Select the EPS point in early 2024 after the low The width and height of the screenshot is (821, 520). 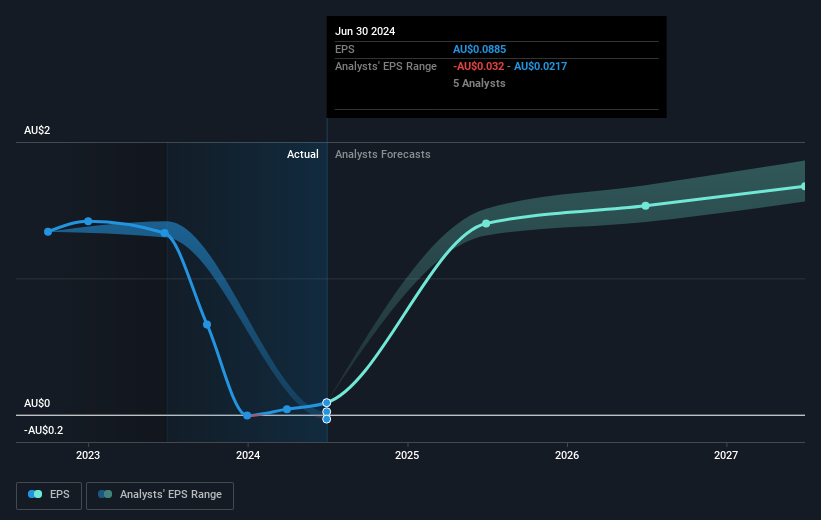coord(287,409)
